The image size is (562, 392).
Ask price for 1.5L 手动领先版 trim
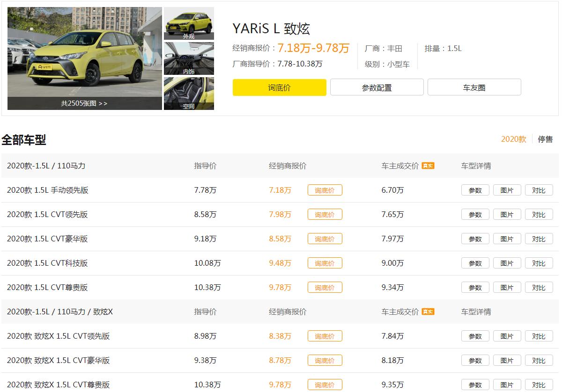coord(325,190)
